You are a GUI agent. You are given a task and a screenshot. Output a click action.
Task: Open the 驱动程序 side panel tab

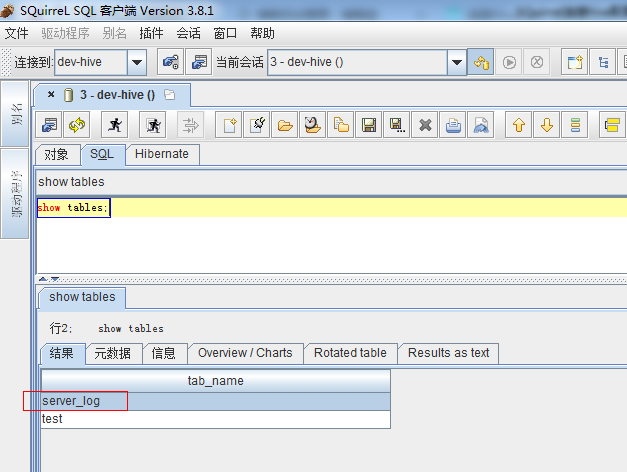15,193
